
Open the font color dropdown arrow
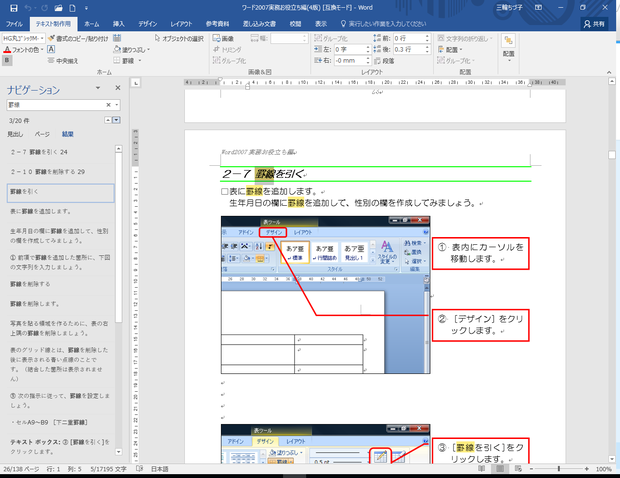pos(42,50)
